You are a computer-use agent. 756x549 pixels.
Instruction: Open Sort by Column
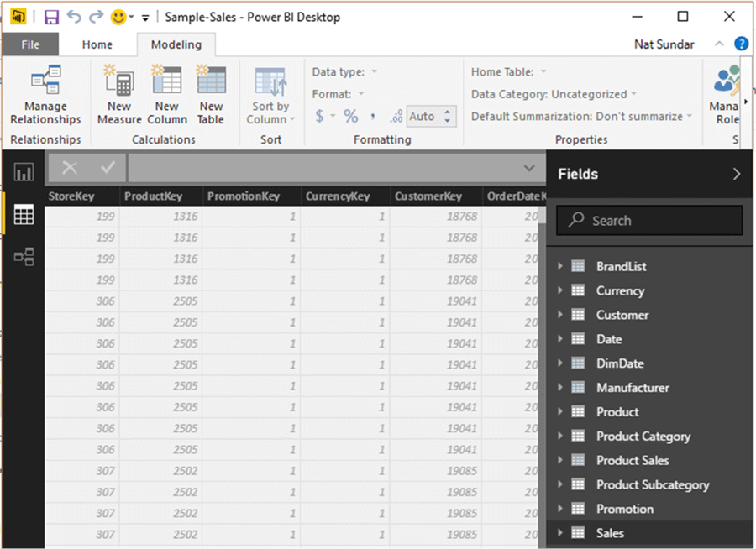270,95
